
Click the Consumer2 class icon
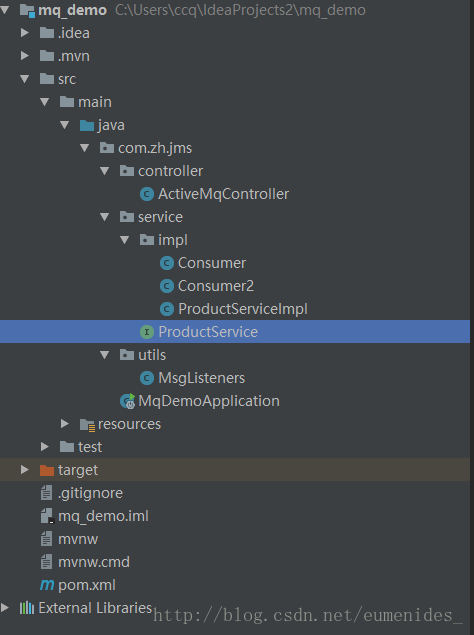[x=167, y=286]
